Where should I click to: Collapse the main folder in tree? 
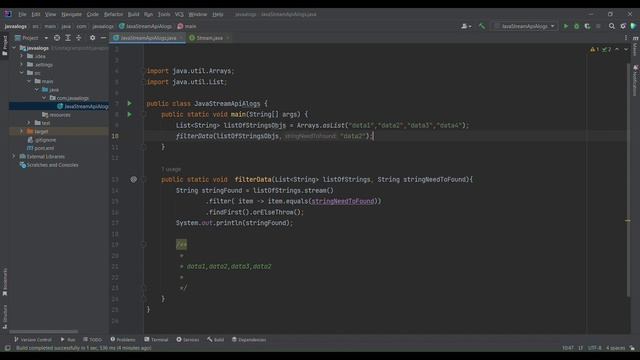(x=29, y=81)
